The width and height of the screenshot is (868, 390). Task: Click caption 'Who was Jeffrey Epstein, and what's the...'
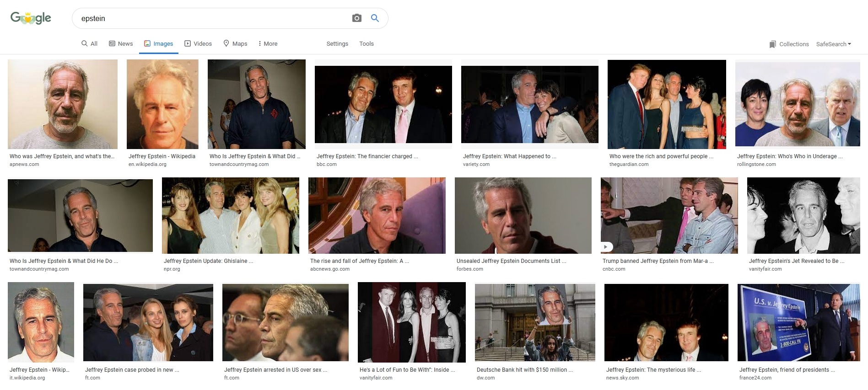(x=62, y=156)
